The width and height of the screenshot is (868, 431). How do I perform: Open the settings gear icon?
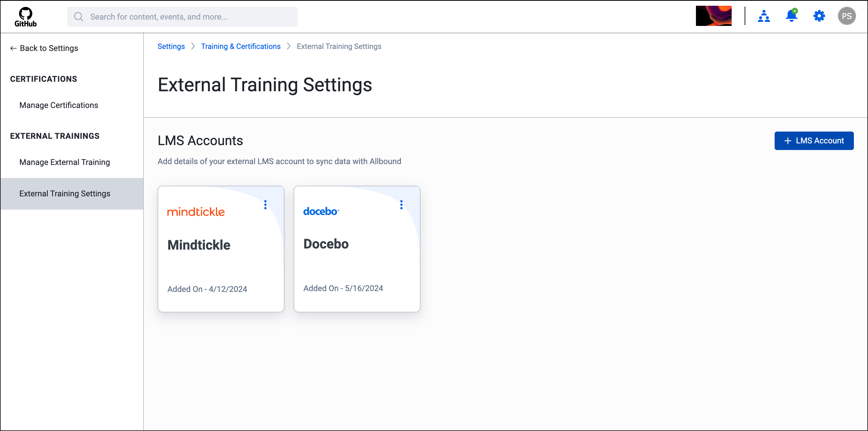(819, 16)
